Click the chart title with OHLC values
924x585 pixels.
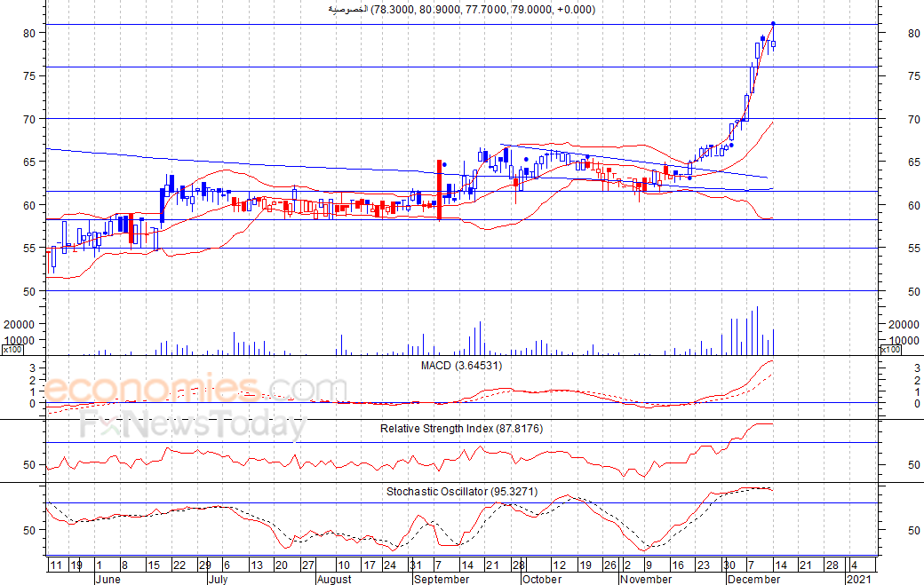pos(462,10)
